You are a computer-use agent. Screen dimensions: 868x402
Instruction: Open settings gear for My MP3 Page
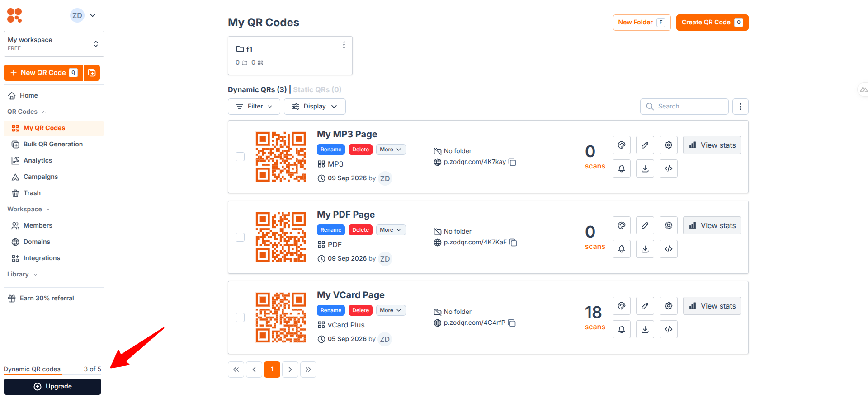point(669,145)
